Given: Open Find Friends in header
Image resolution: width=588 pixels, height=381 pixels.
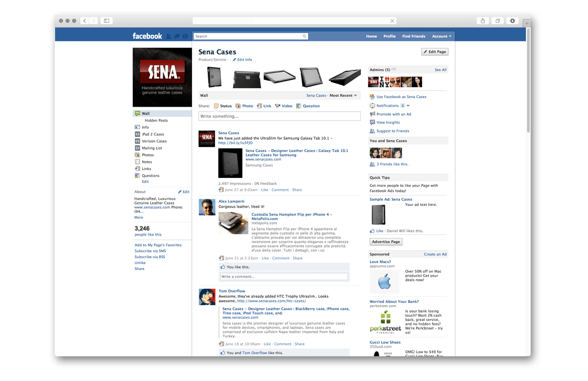Looking at the screenshot, I should click(414, 36).
